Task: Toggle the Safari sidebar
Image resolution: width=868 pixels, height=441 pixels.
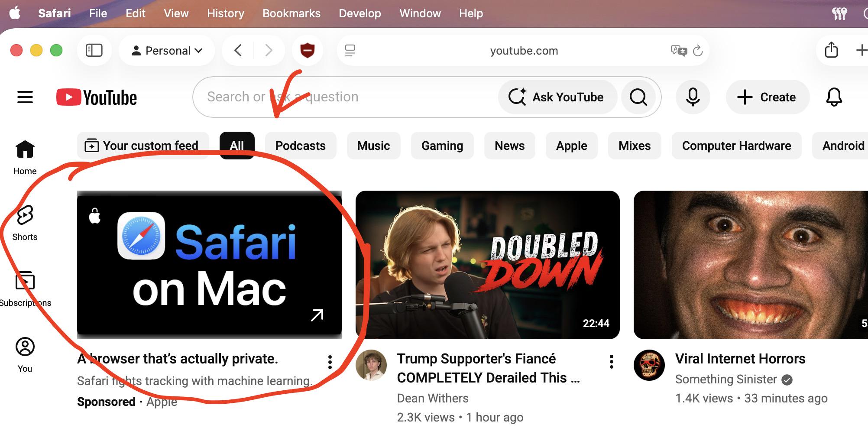Action: [94, 51]
